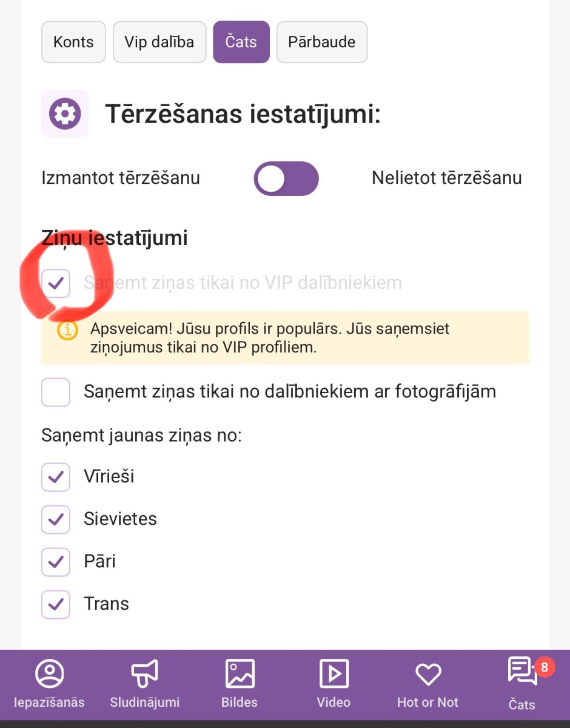The width and height of the screenshot is (570, 728).
Task: Open Hot or Not heart icon
Action: click(428, 675)
